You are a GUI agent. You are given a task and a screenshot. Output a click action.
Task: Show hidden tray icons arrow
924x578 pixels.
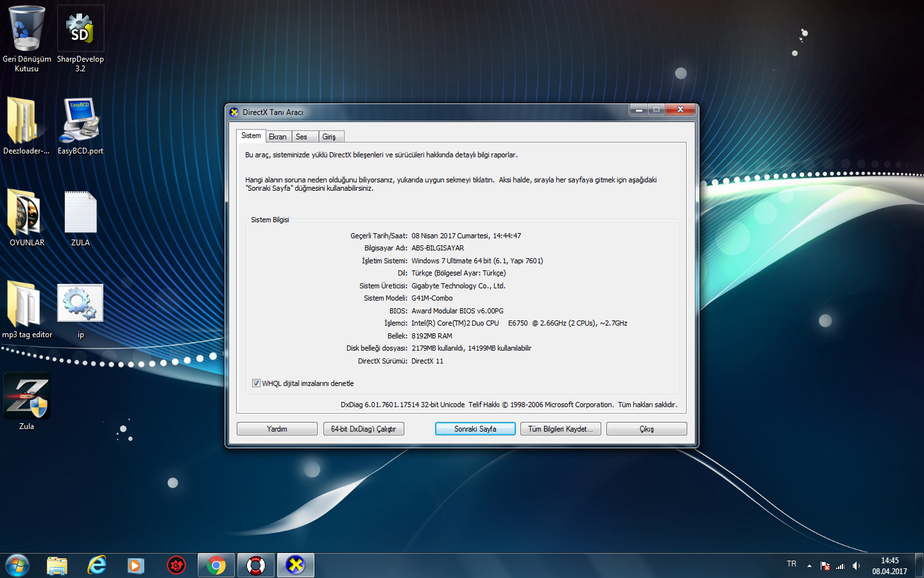(810, 566)
